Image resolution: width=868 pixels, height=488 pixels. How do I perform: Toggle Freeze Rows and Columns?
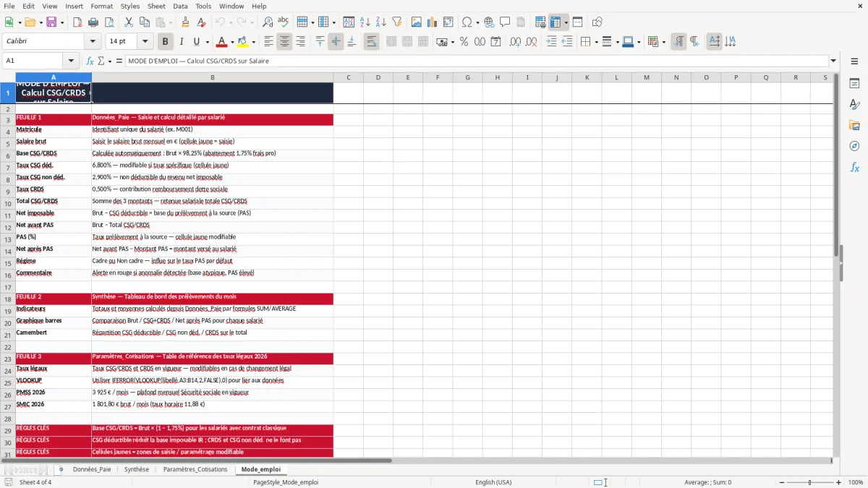coord(556,22)
